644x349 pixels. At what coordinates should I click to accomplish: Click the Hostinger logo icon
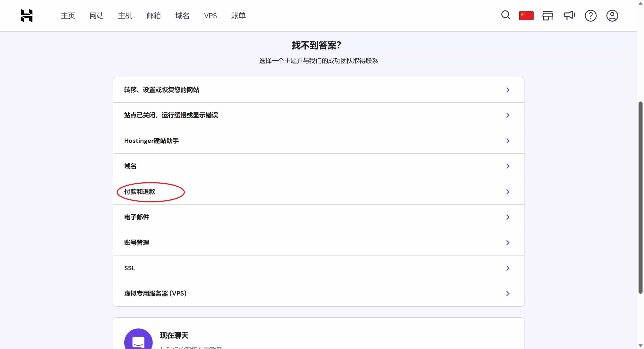(x=27, y=16)
